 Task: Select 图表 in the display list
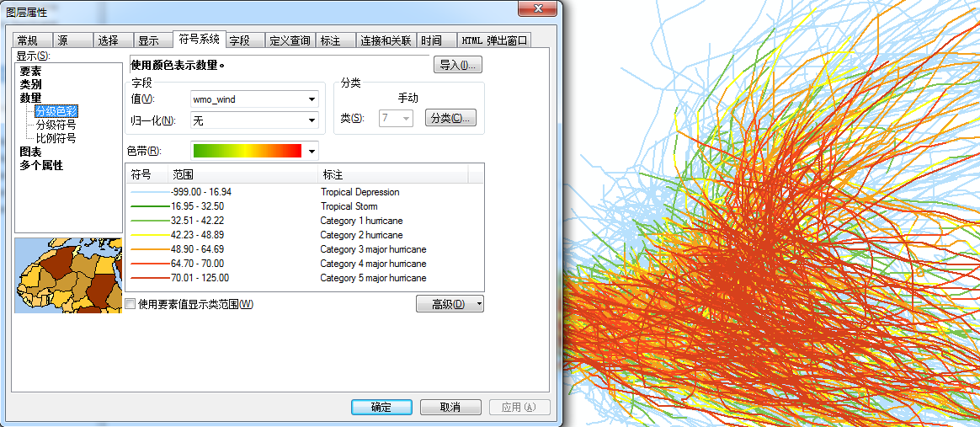30,152
